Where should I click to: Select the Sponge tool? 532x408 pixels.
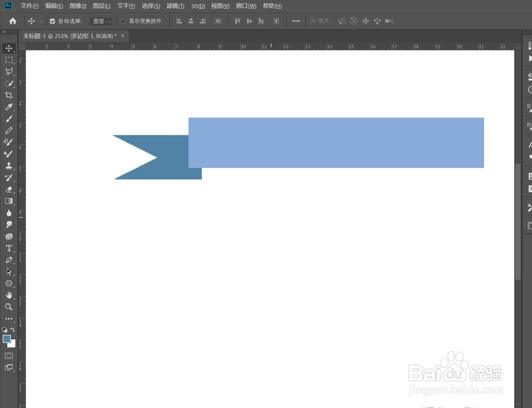coord(9,236)
